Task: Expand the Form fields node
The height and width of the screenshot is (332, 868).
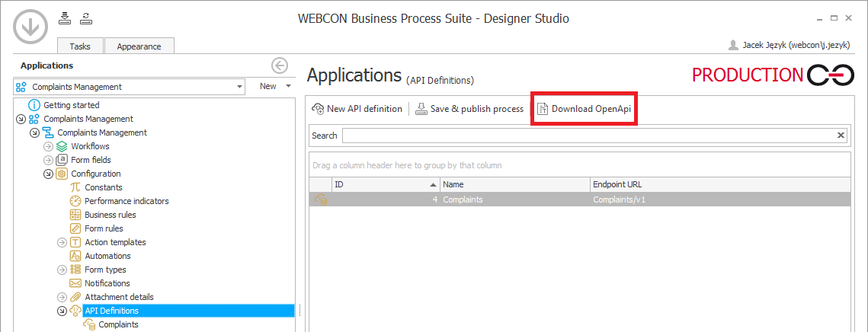Action: point(48,161)
